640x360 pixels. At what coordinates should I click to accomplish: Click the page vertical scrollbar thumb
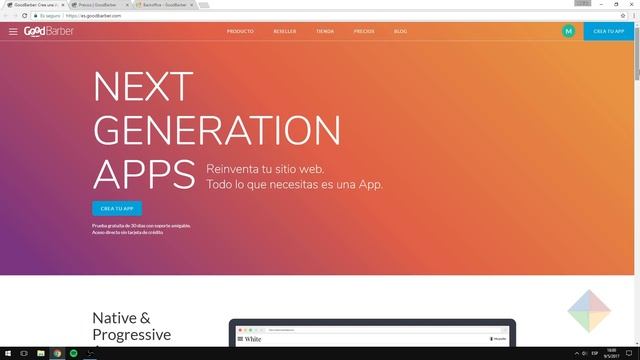(637, 53)
